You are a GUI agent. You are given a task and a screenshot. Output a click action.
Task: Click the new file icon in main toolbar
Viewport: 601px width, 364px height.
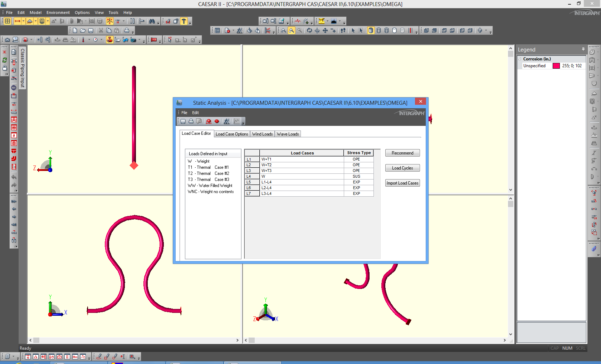(75, 30)
